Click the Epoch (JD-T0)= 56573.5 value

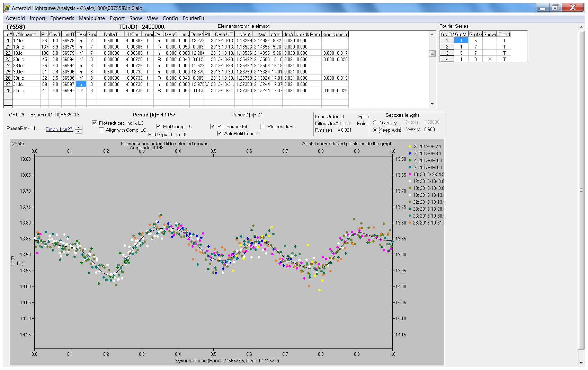(55, 115)
